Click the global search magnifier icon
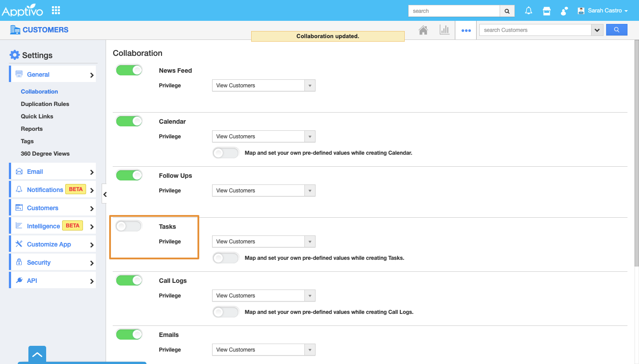This screenshot has height=364, width=639. [507, 11]
